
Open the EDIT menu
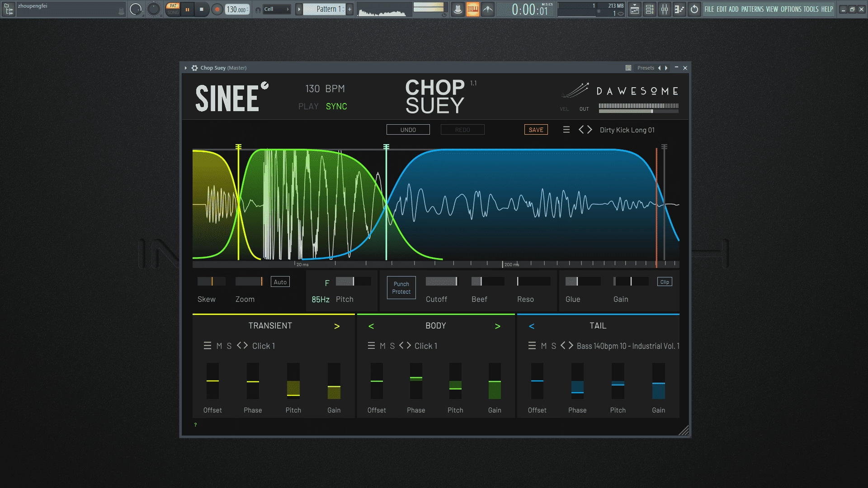(x=722, y=9)
